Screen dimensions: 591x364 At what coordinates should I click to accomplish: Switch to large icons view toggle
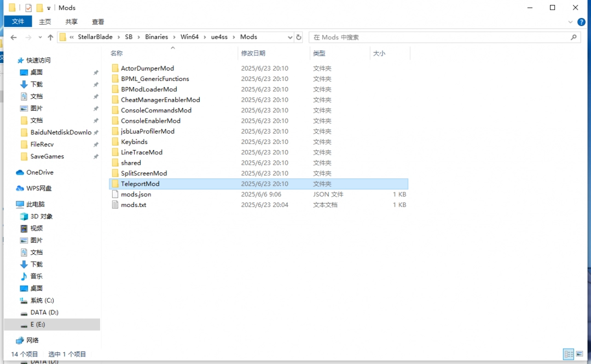(x=580, y=354)
